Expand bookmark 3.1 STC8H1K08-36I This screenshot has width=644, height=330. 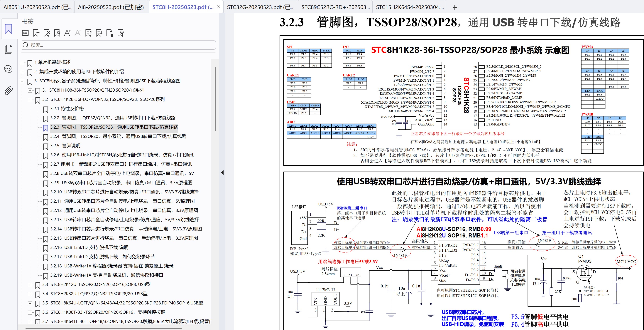(x=30, y=91)
